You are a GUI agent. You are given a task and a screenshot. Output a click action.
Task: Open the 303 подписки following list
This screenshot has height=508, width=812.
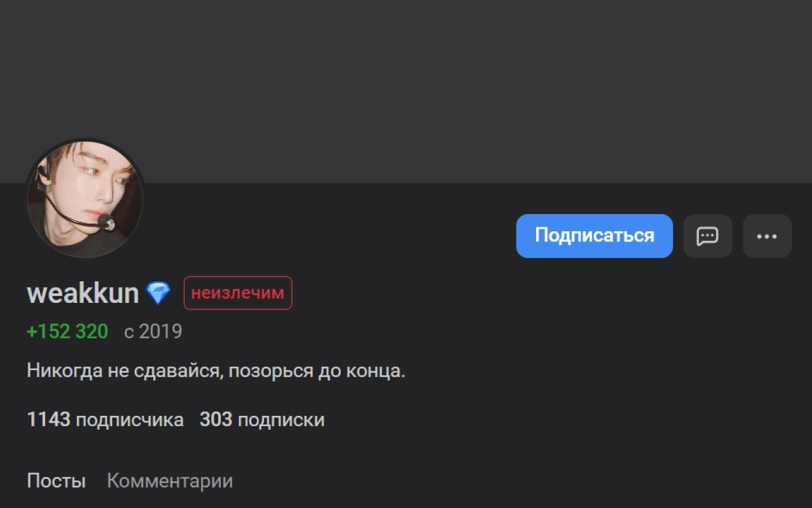click(262, 420)
